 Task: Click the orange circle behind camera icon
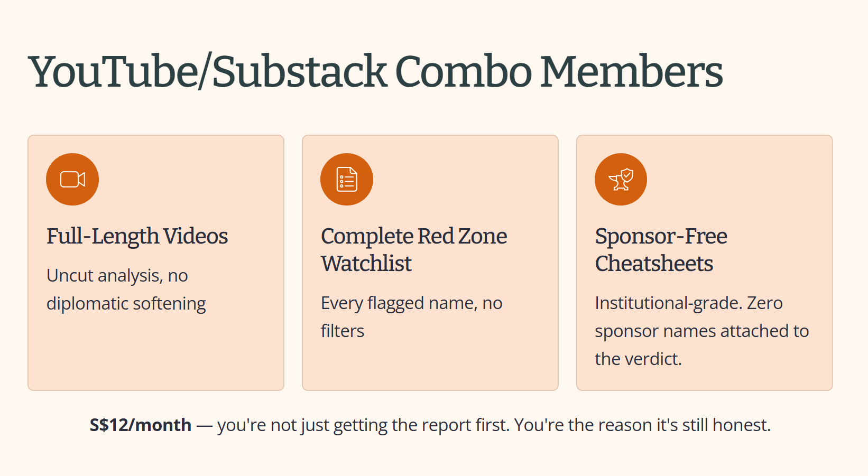(x=72, y=180)
